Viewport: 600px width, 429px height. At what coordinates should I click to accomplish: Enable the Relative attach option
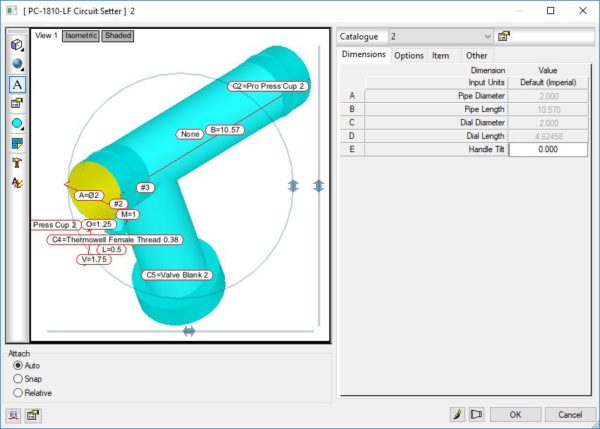[18, 393]
